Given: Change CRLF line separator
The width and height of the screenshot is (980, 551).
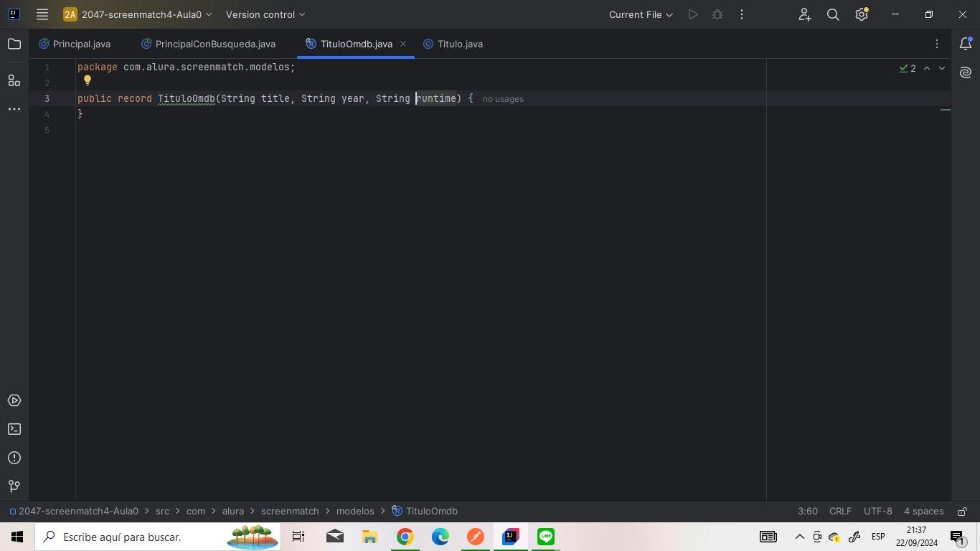Looking at the screenshot, I should pos(840,512).
